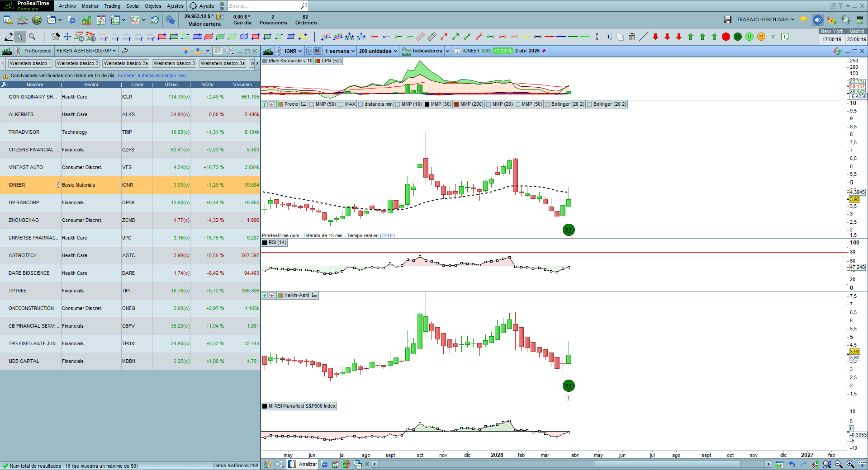The image size is (868, 470).
Task: Click the Analizar button
Action: tap(303, 464)
